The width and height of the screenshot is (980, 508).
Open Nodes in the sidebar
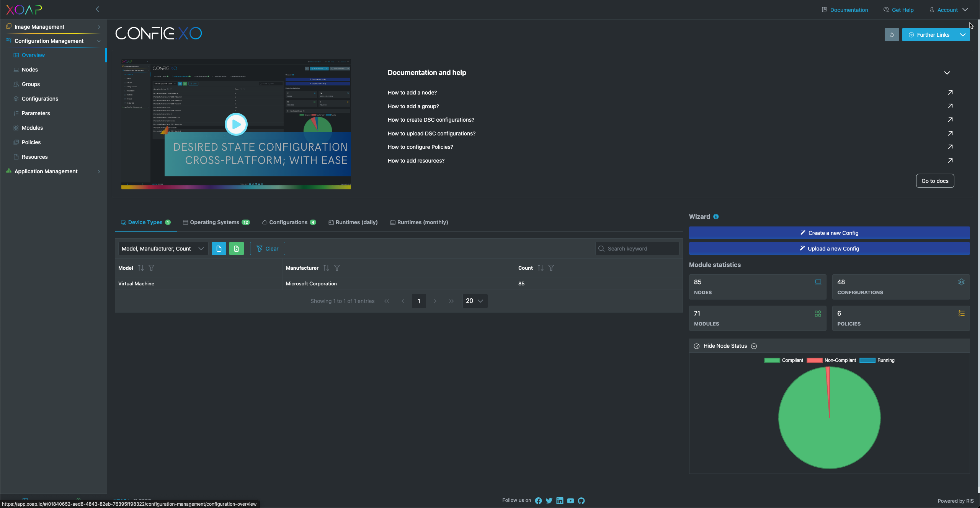tap(30, 70)
